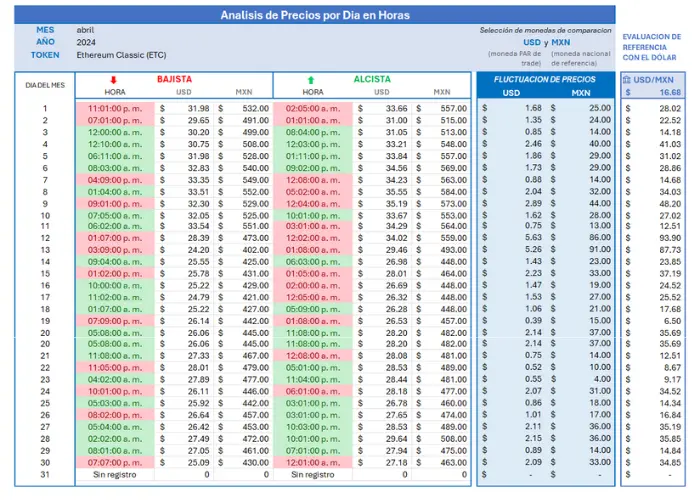Click the bank icon next to USD/MXN
The image size is (700, 500).
[x=627, y=80]
